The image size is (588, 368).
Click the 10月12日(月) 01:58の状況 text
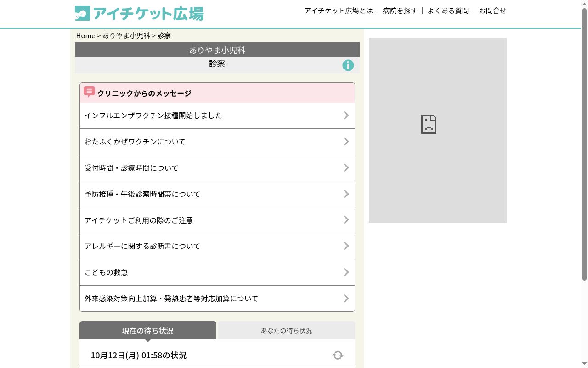(x=139, y=355)
